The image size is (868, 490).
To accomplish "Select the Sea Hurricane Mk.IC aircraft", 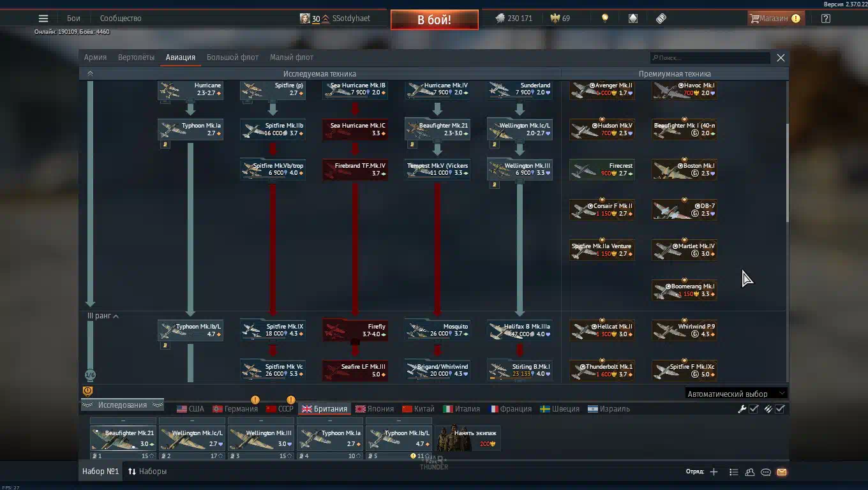I will 355,130.
